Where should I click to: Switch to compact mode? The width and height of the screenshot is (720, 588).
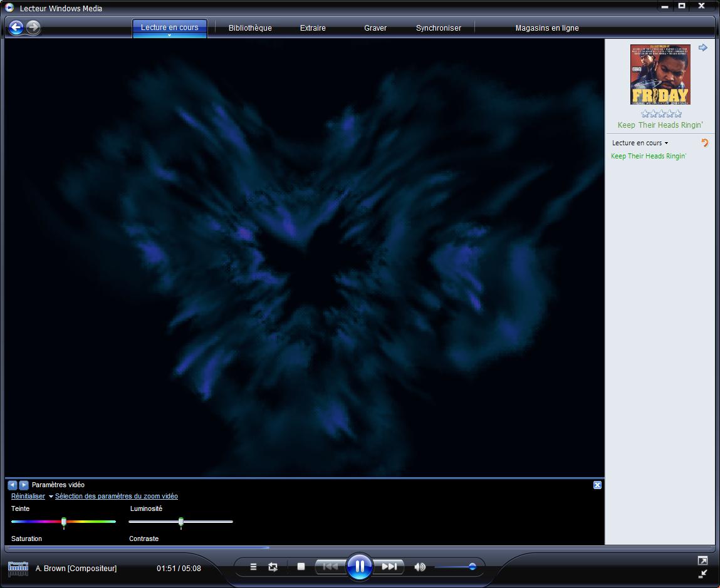click(x=703, y=574)
